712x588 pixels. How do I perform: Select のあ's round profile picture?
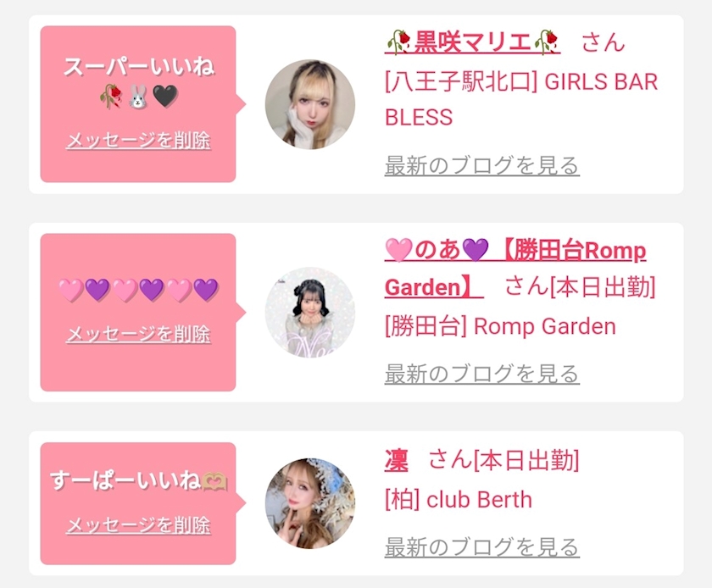[310, 313]
